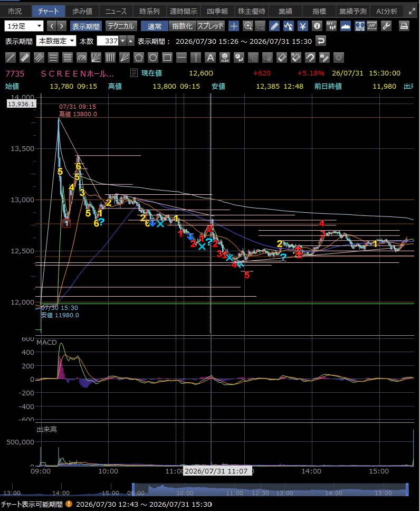Click the zoom in magnifier icon

[248, 26]
